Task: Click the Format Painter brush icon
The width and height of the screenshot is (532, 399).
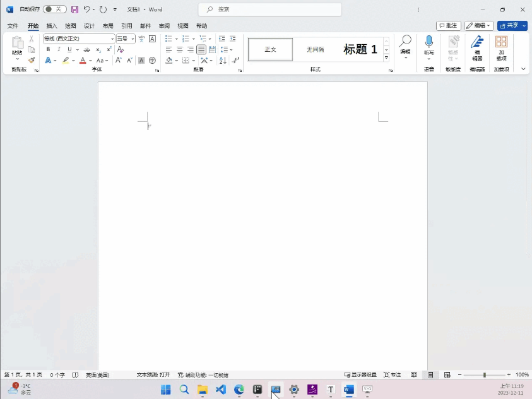Action: (x=32, y=61)
